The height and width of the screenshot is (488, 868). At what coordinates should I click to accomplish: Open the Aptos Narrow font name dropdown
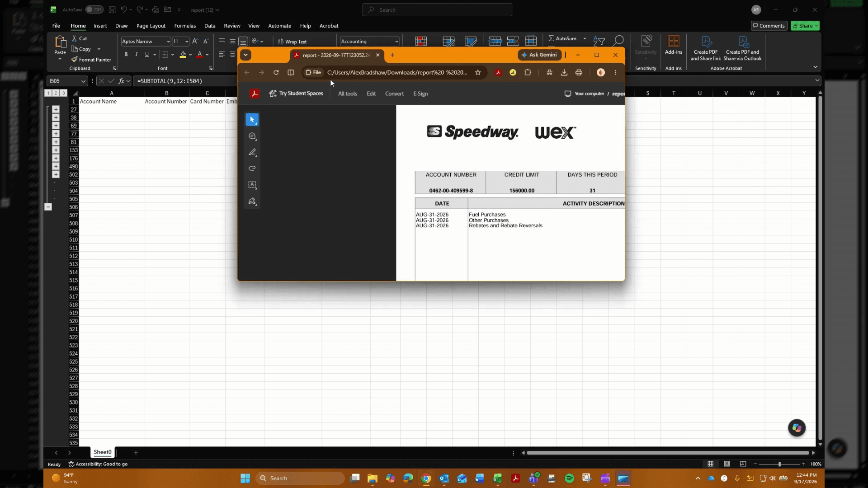tap(168, 42)
